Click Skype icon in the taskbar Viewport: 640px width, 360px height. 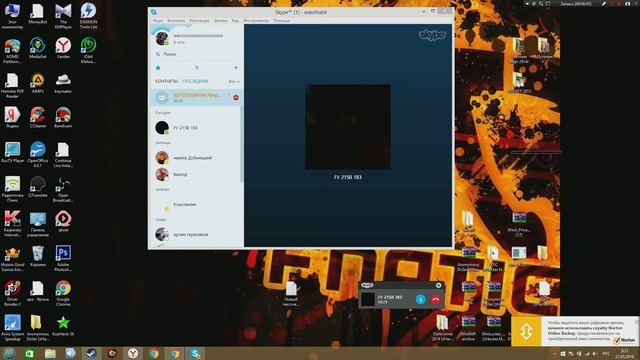(x=196, y=353)
